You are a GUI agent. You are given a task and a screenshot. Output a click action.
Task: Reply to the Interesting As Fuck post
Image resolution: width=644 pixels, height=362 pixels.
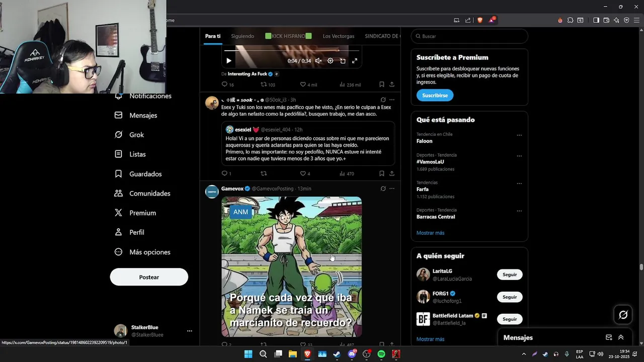227,84
